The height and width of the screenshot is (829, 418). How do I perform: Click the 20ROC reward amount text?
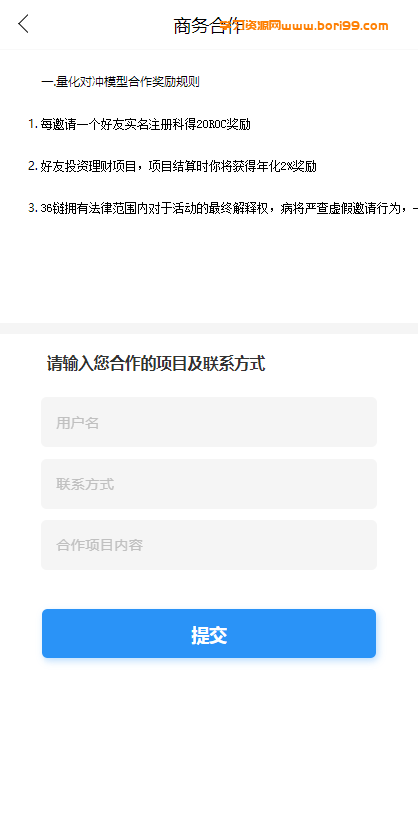tap(211, 125)
